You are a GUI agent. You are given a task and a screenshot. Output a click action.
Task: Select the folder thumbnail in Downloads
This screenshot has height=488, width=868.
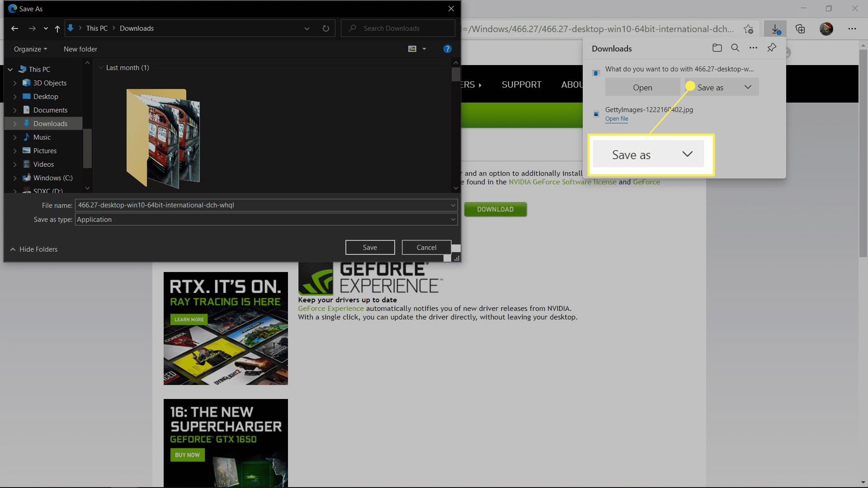point(163,138)
